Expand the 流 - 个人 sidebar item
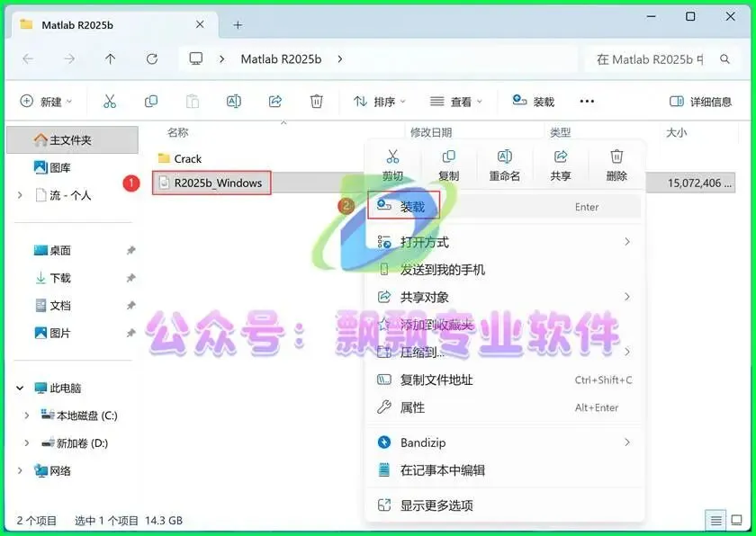The height and width of the screenshot is (536, 756). [x=20, y=195]
